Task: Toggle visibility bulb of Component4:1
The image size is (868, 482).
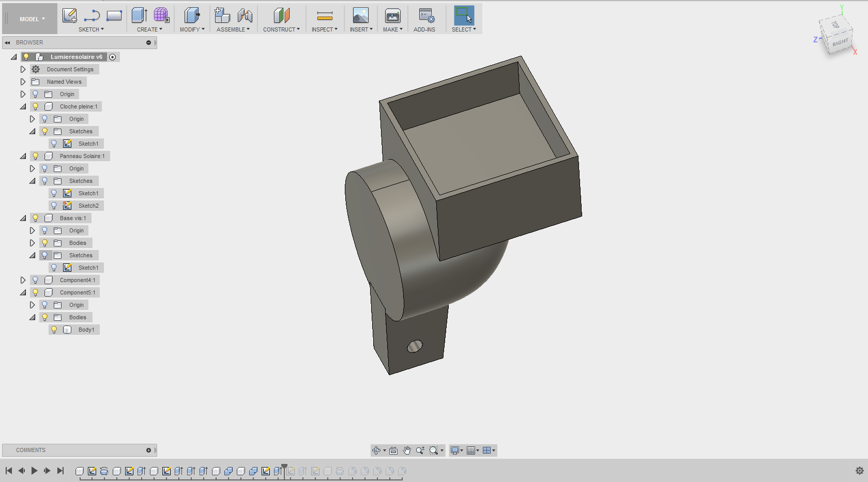Action: pyautogui.click(x=35, y=280)
